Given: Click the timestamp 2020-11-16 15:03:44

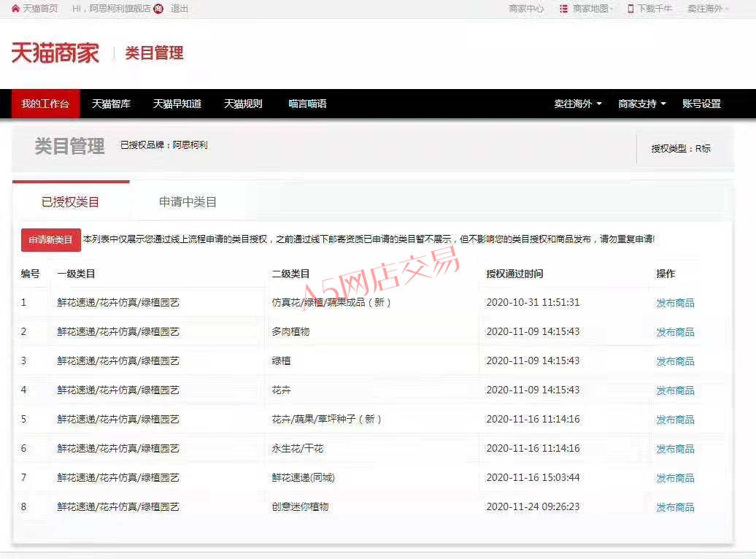Looking at the screenshot, I should [x=533, y=477].
